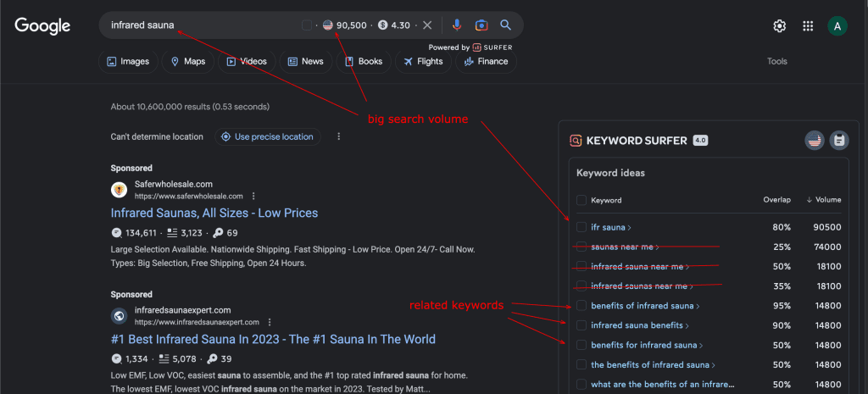Viewport: 868px width, 394px height.
Task: Click the US flag in the search bar
Action: click(x=328, y=25)
